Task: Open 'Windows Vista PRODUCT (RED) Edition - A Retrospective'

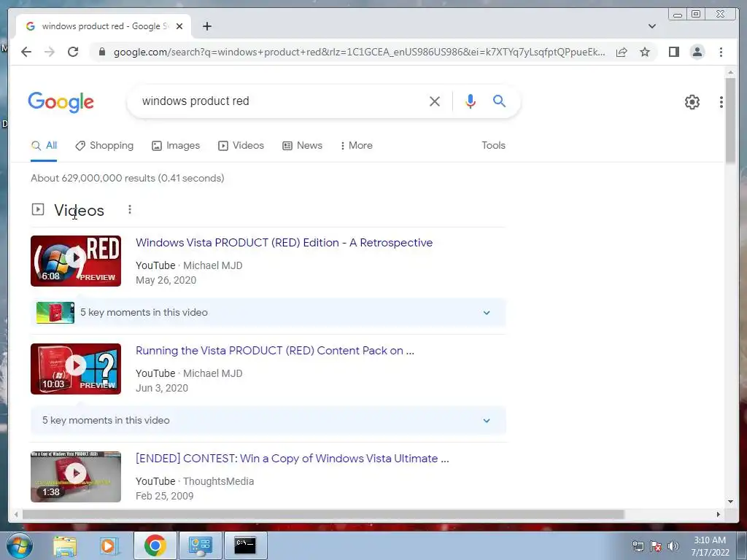Action: click(284, 243)
